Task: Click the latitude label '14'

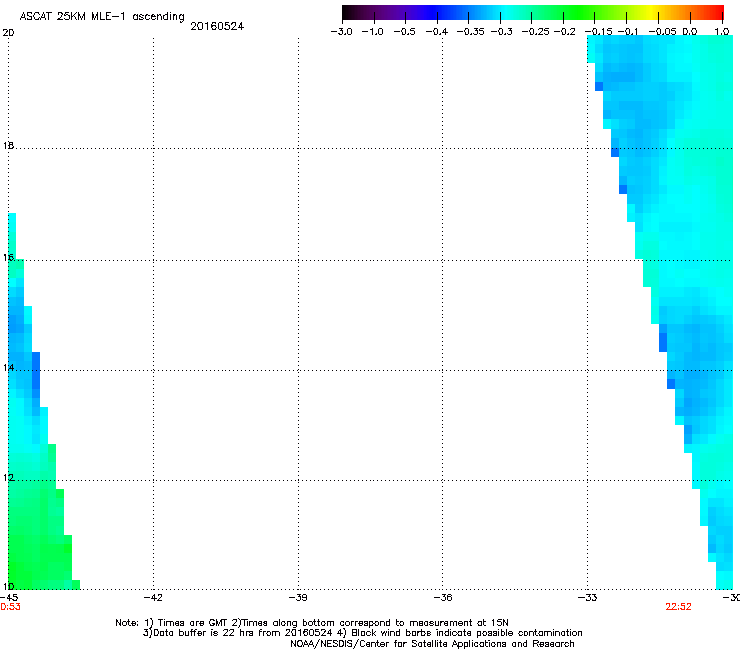Action: (x=8, y=367)
